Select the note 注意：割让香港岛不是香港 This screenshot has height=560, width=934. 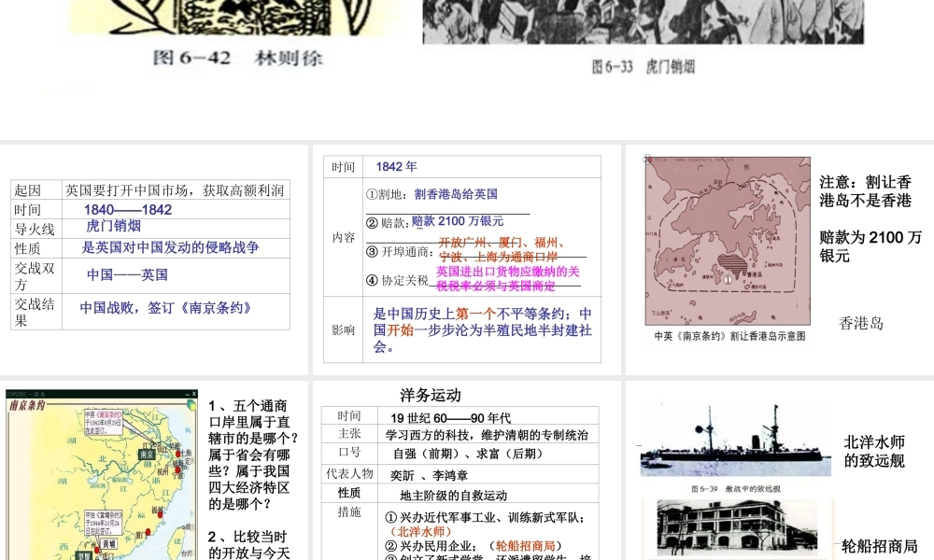point(865,191)
